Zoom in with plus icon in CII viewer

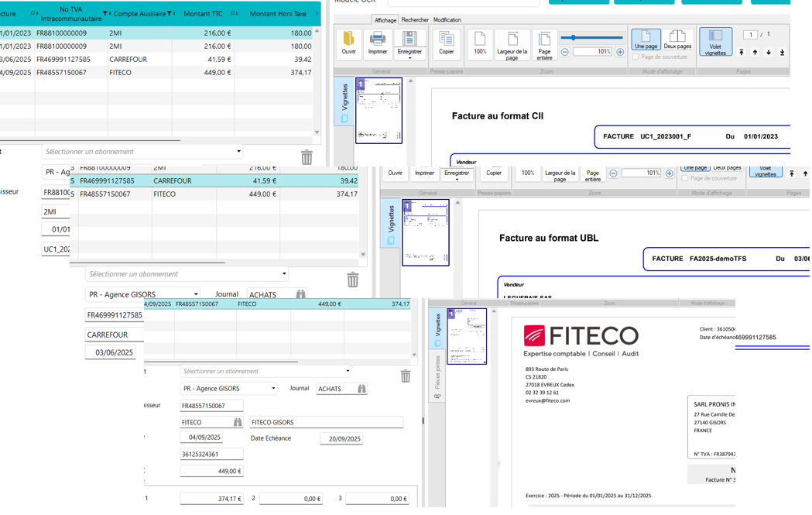click(x=620, y=52)
